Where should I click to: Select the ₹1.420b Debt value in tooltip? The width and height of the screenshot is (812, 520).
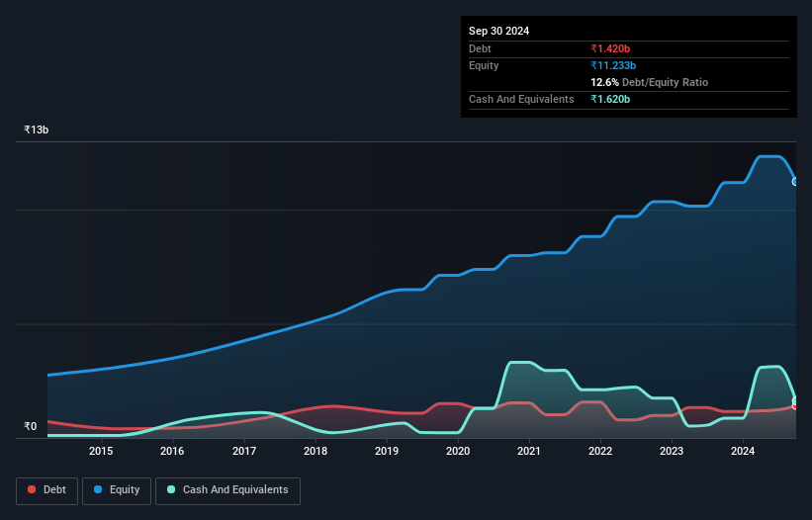pos(610,48)
